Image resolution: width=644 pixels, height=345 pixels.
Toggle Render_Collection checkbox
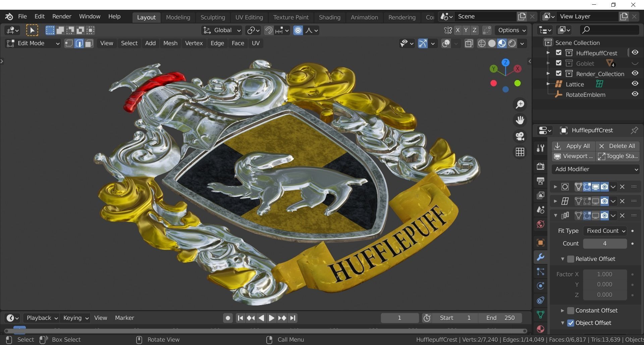(x=558, y=73)
